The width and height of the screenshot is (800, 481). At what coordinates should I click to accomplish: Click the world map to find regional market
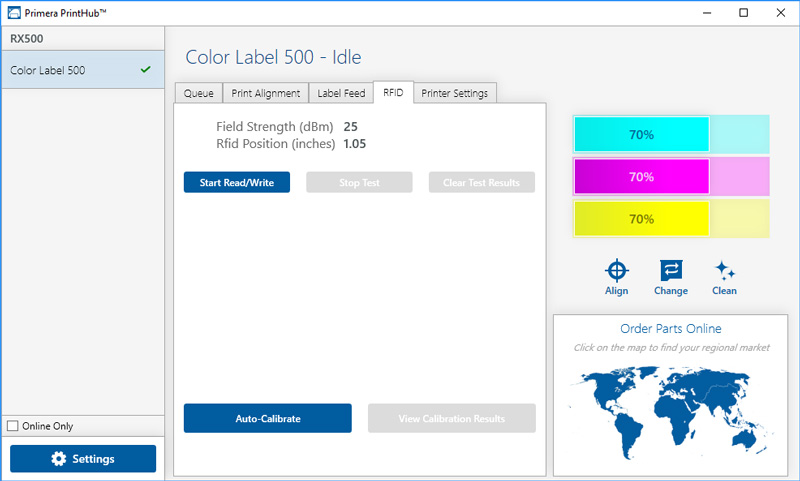tap(671, 412)
